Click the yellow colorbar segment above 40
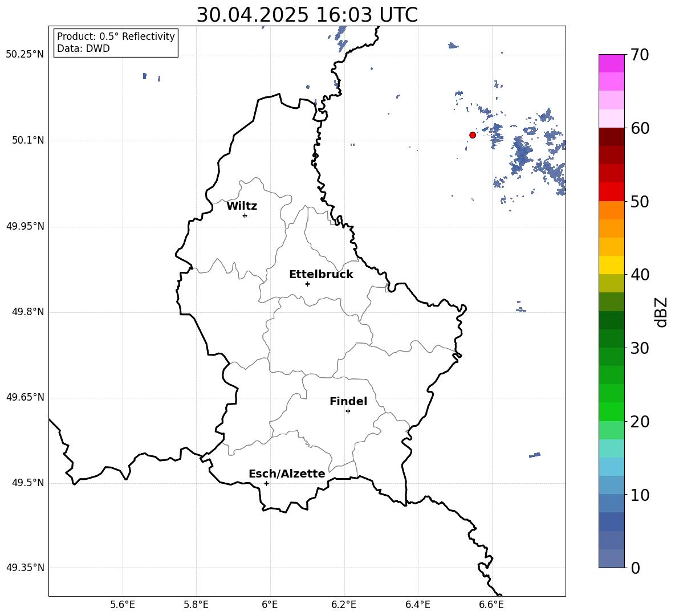The image size is (675, 616). pyautogui.click(x=612, y=265)
